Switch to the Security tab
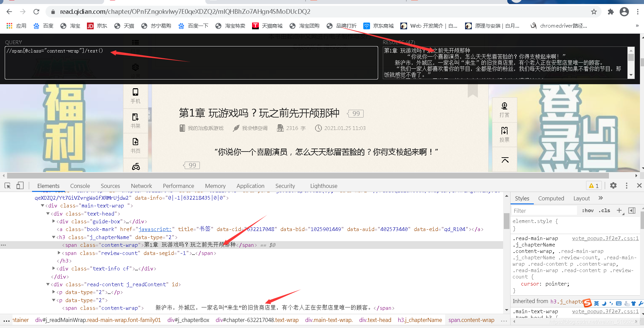This screenshot has width=644, height=328. click(285, 186)
